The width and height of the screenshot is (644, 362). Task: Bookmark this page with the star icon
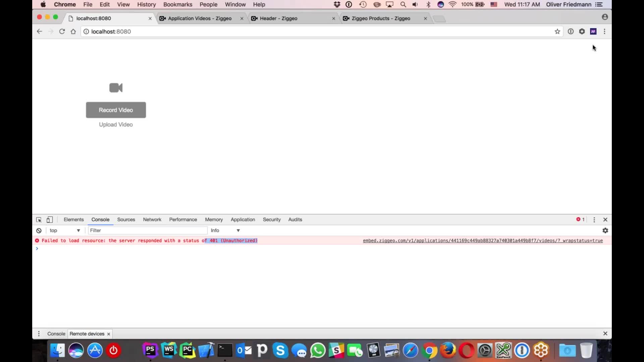[x=557, y=32]
